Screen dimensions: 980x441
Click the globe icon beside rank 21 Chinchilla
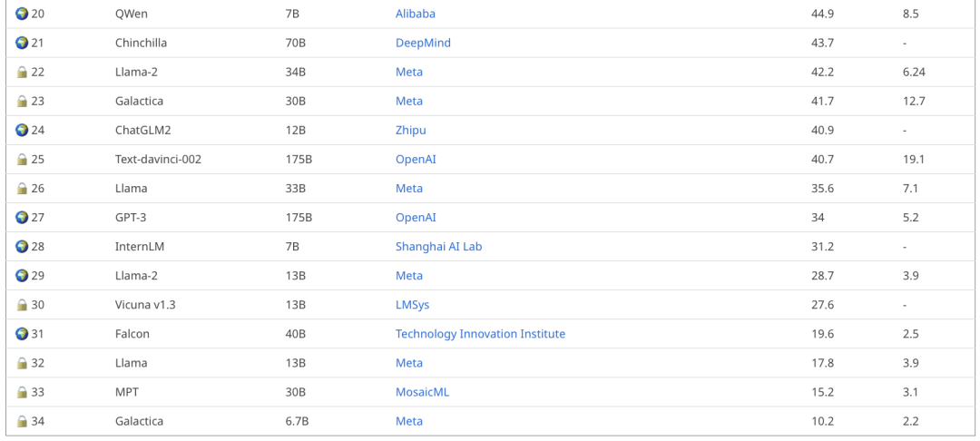(x=22, y=43)
